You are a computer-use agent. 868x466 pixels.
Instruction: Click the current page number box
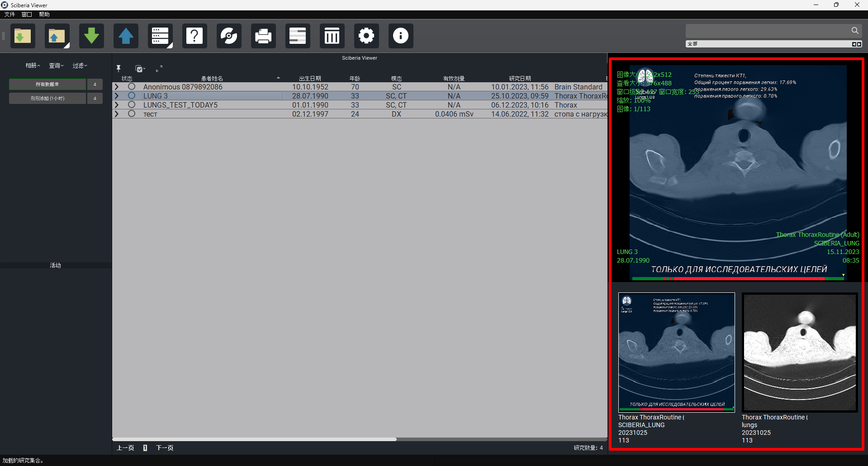click(x=145, y=448)
